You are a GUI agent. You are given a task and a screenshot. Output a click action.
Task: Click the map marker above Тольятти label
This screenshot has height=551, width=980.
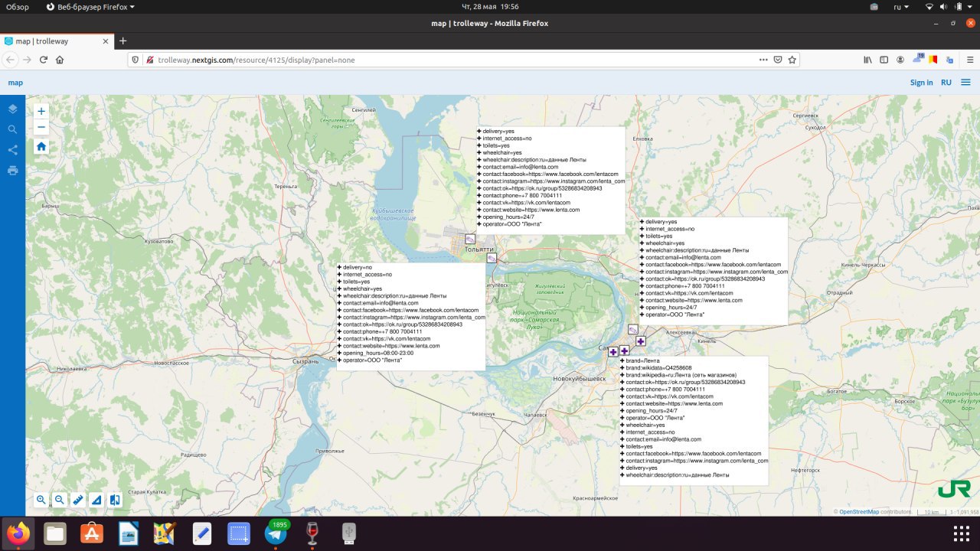(470, 240)
